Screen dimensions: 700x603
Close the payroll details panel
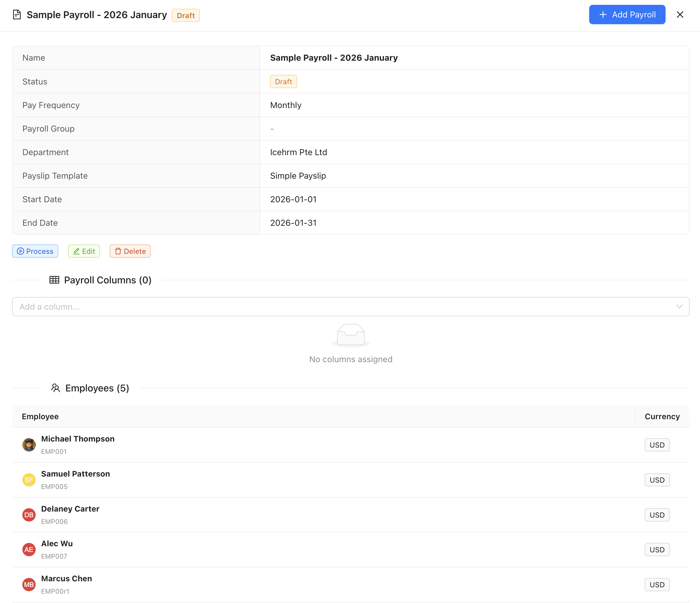point(680,15)
